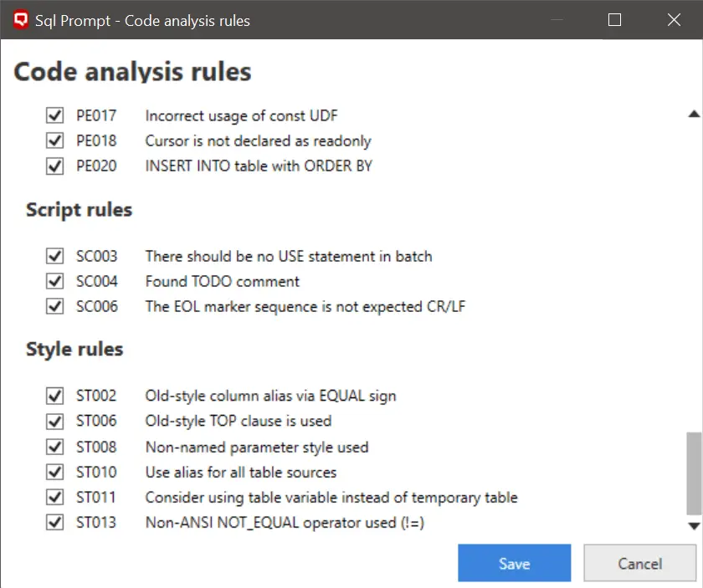The height and width of the screenshot is (588, 703).
Task: Uncheck SC004 Found TODO comment rule
Action: (54, 281)
